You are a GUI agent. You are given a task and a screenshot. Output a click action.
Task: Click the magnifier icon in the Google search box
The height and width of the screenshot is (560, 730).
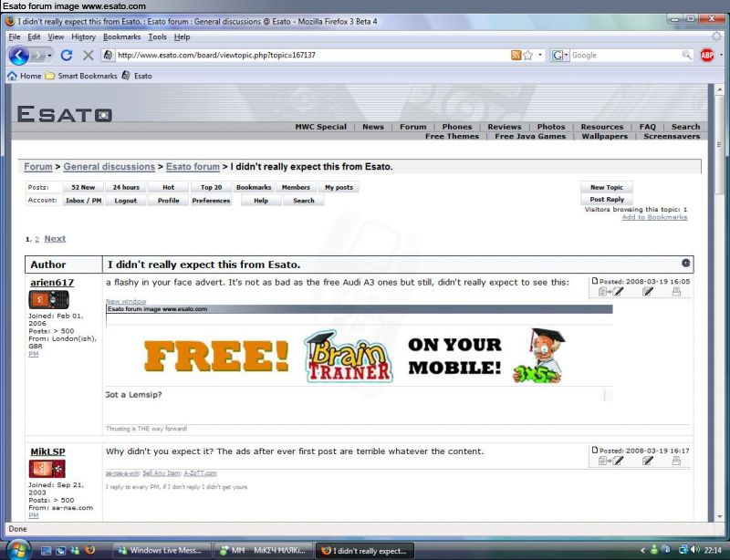pos(687,55)
